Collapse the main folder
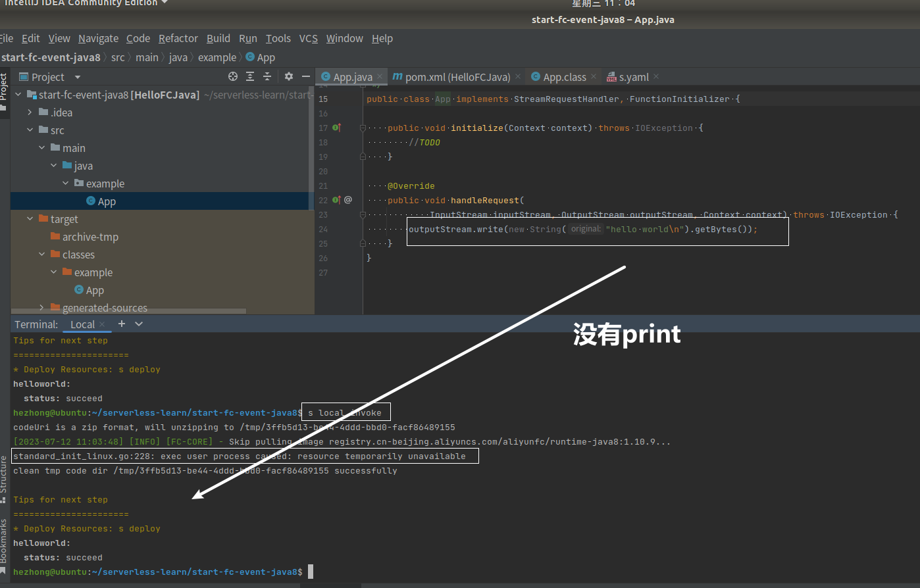 42,148
